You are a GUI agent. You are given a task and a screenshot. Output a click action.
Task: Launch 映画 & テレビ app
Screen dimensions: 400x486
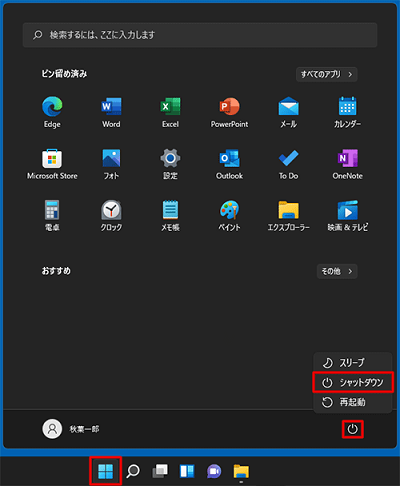[x=347, y=216]
